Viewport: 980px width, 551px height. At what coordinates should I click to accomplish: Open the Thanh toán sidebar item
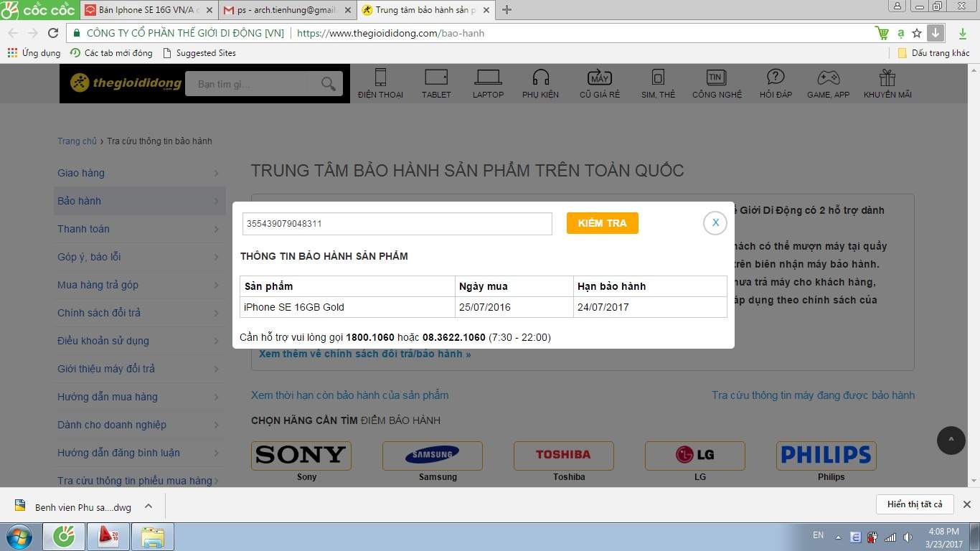tap(139, 229)
